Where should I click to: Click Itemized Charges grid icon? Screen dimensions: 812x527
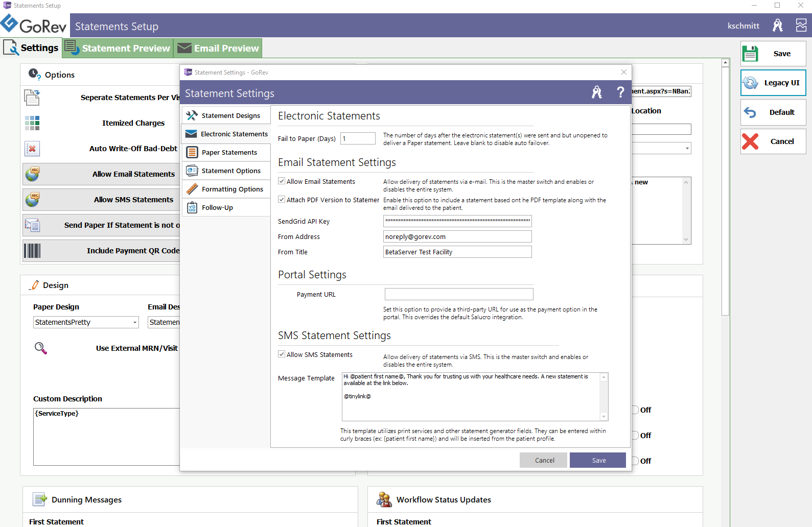pyautogui.click(x=32, y=123)
